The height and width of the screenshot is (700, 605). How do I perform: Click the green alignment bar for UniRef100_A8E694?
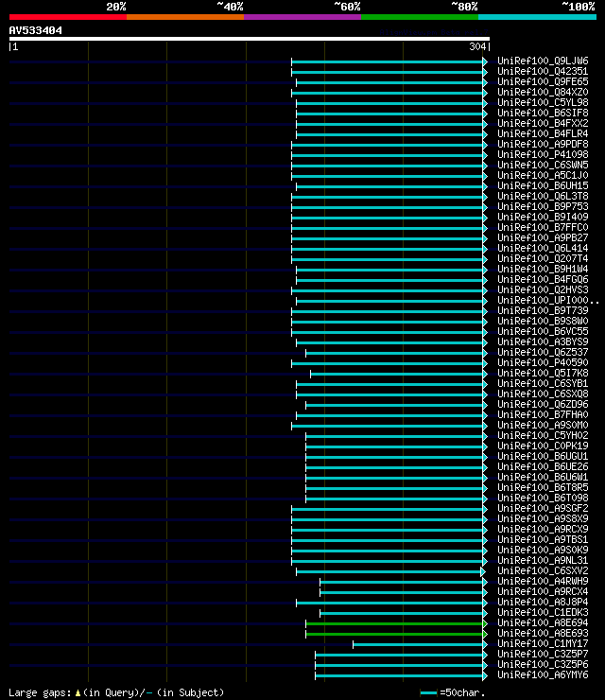[x=394, y=623]
